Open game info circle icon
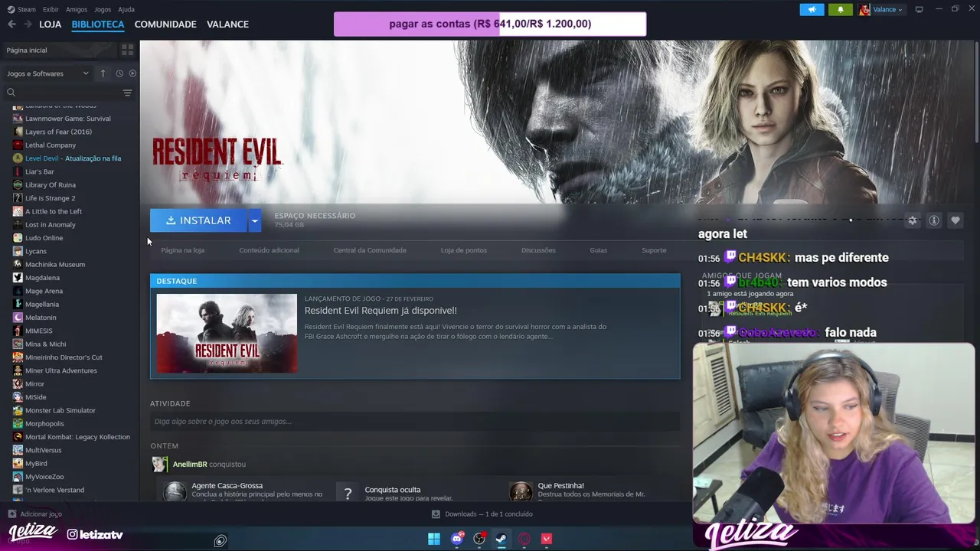980x551 pixels. [x=933, y=220]
